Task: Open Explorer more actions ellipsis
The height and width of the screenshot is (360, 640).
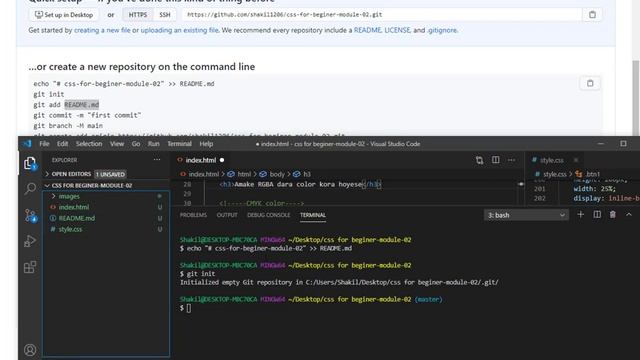Action: [x=157, y=160]
